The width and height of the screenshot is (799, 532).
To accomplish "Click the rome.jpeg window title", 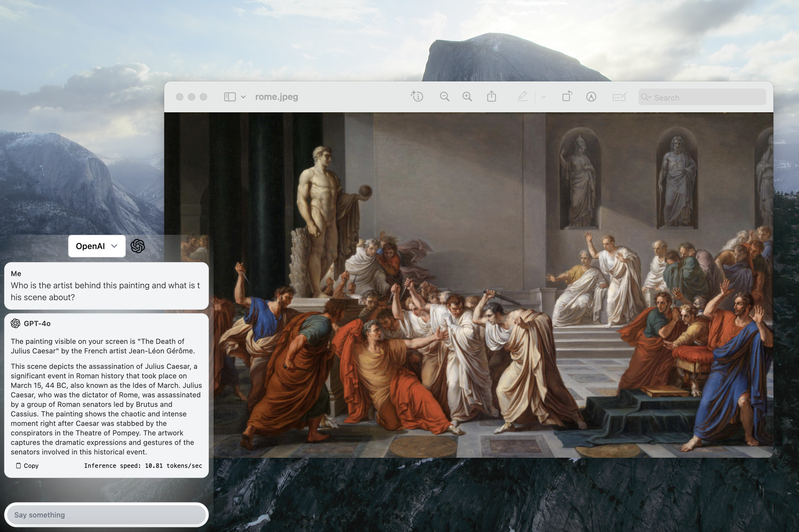I will click(276, 97).
